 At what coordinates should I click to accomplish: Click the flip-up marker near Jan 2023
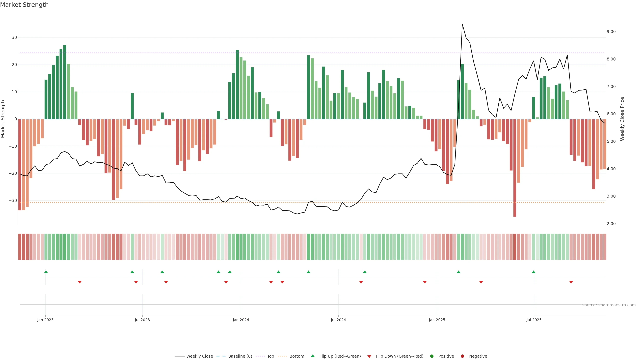(46, 272)
